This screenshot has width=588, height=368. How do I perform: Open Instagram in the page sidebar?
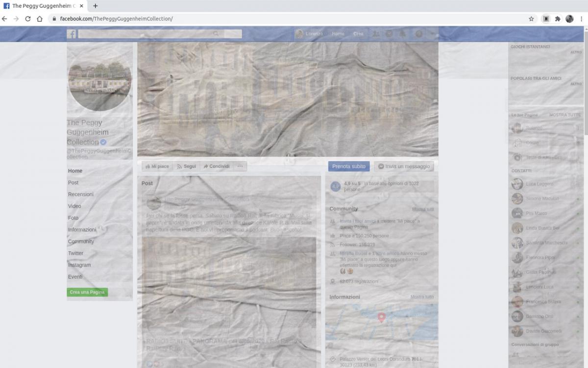(x=79, y=265)
